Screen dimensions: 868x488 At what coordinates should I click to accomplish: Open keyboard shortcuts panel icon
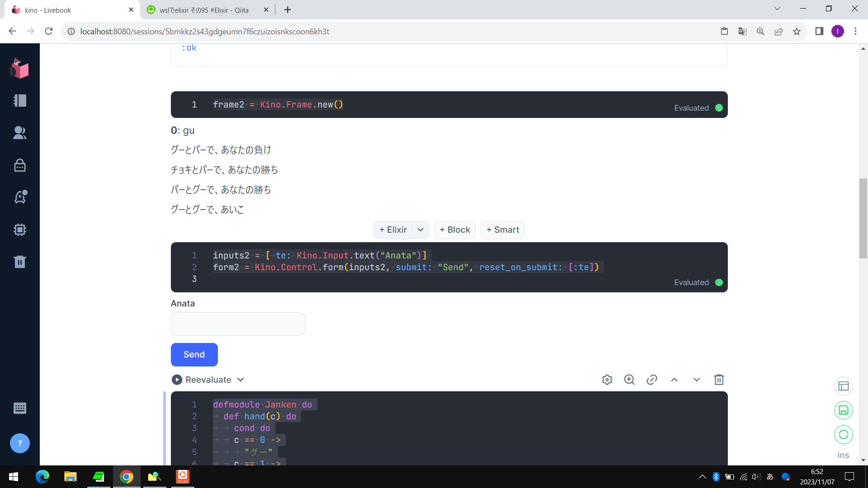click(20, 408)
